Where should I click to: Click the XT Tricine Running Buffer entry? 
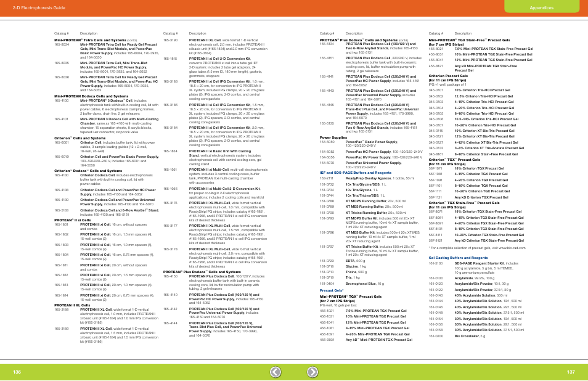point(376,213)
